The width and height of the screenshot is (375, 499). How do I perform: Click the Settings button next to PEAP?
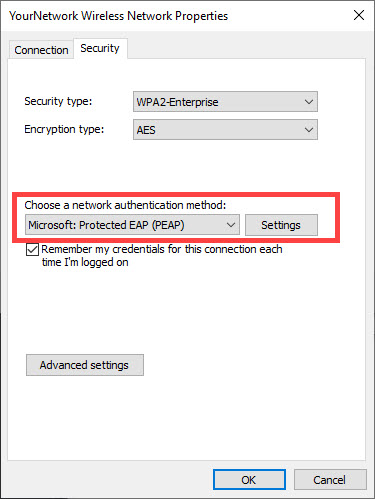[x=281, y=225]
